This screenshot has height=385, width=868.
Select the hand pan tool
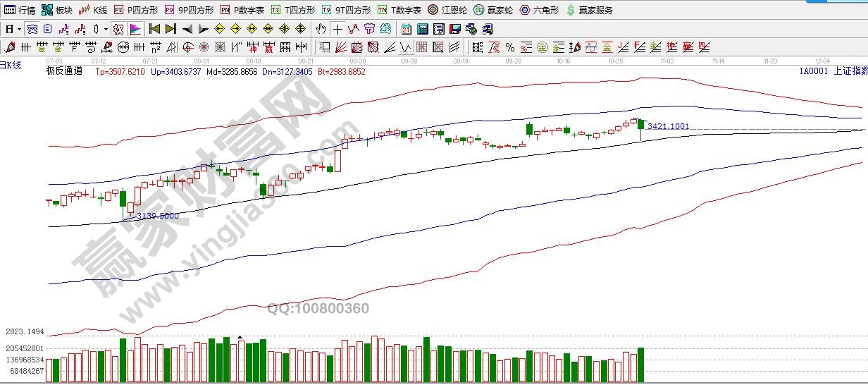click(321, 29)
